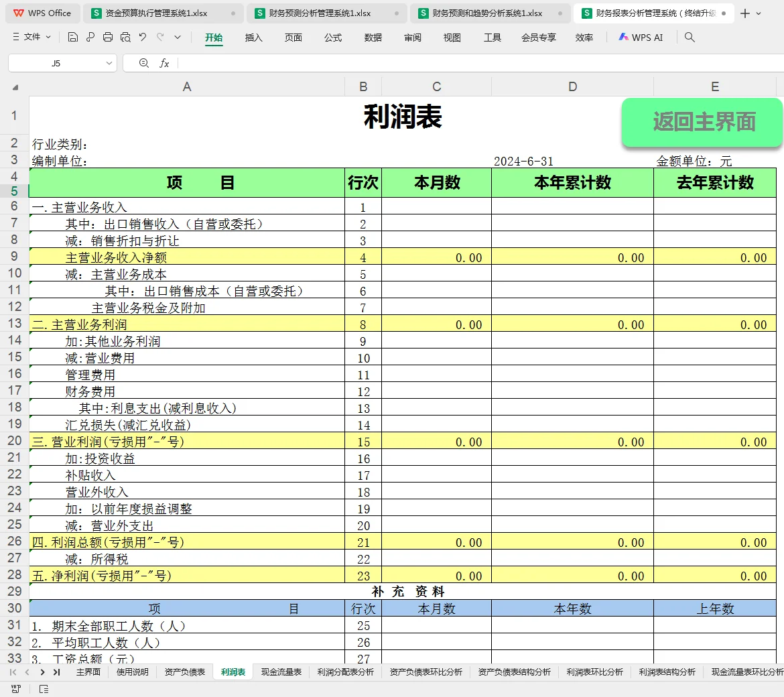Click the 本年累计数 header cell
This screenshot has width=784, height=697.
(x=572, y=182)
